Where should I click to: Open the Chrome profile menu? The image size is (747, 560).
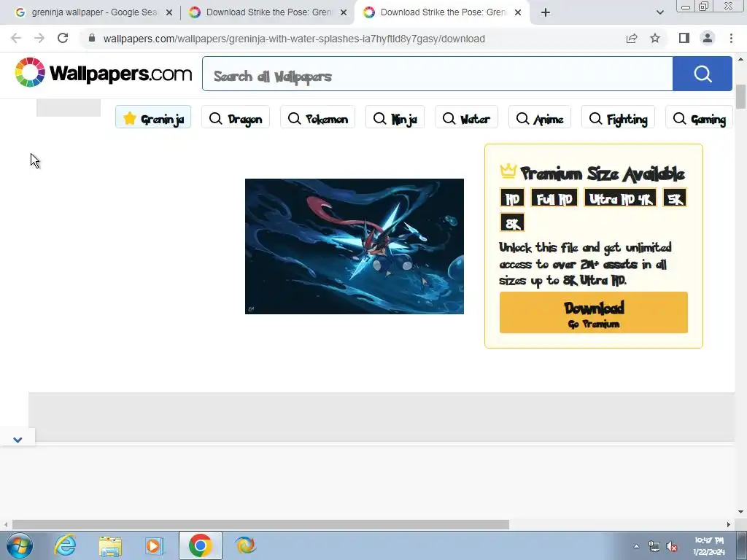click(x=708, y=38)
